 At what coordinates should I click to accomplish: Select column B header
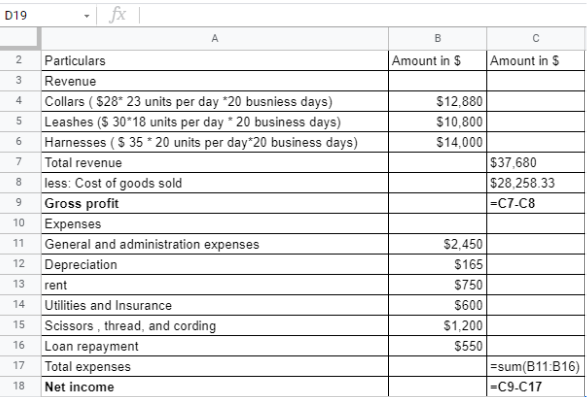click(x=438, y=39)
